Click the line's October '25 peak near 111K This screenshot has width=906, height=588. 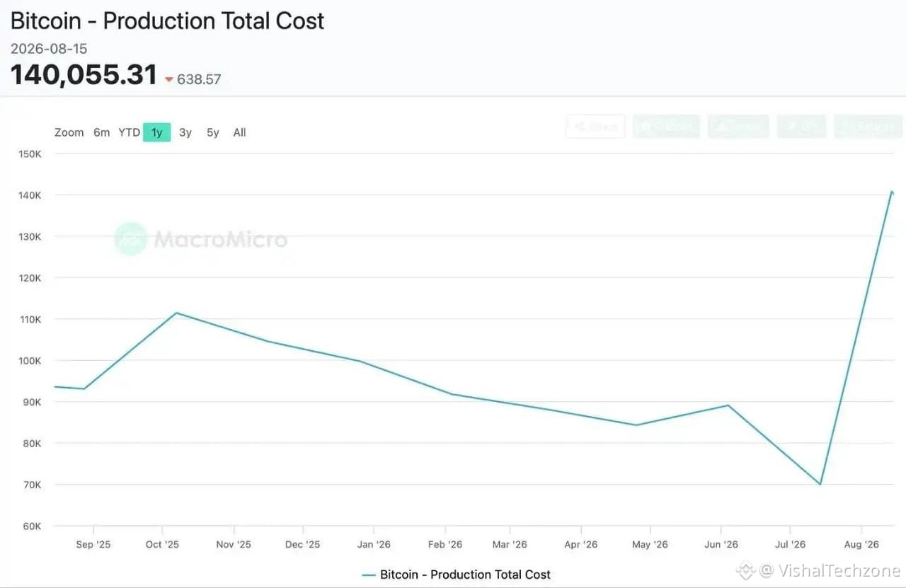(x=176, y=313)
